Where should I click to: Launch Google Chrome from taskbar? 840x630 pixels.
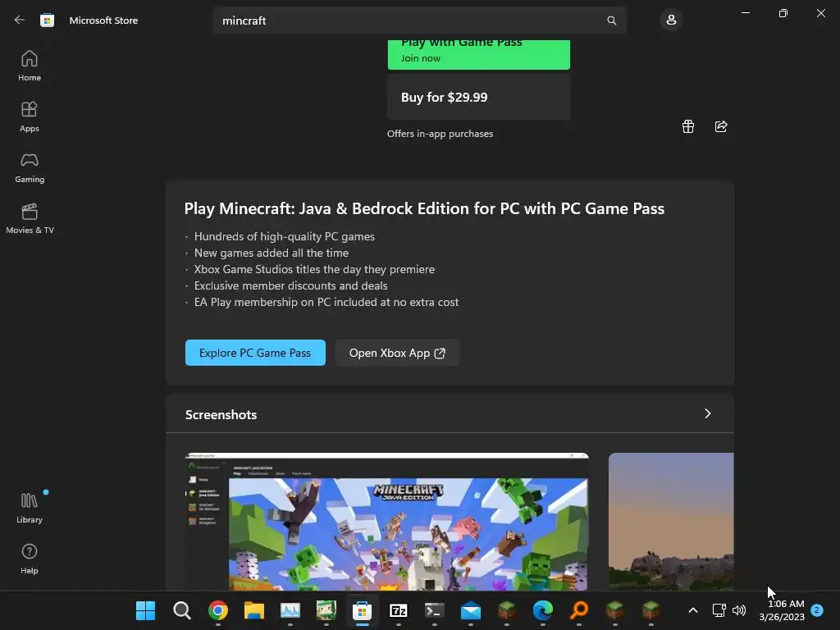pos(218,610)
